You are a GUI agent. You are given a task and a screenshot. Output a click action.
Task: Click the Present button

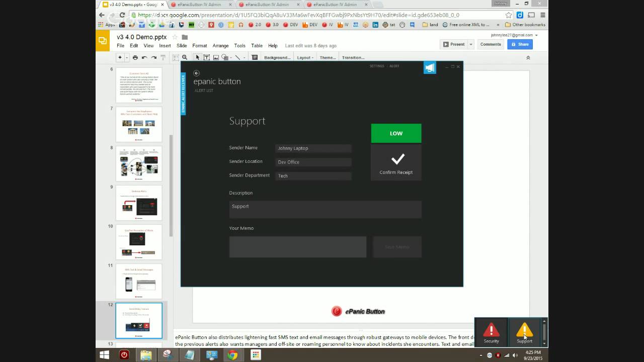coord(454,44)
